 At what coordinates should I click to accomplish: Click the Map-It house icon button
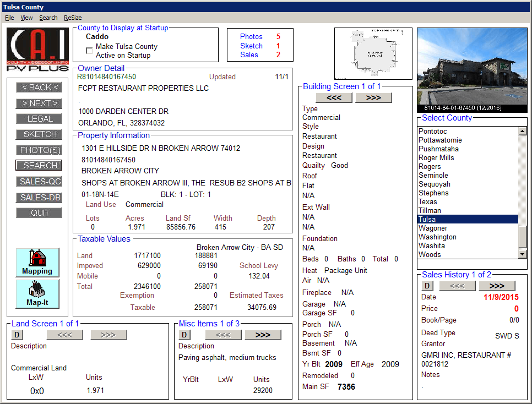37,293
